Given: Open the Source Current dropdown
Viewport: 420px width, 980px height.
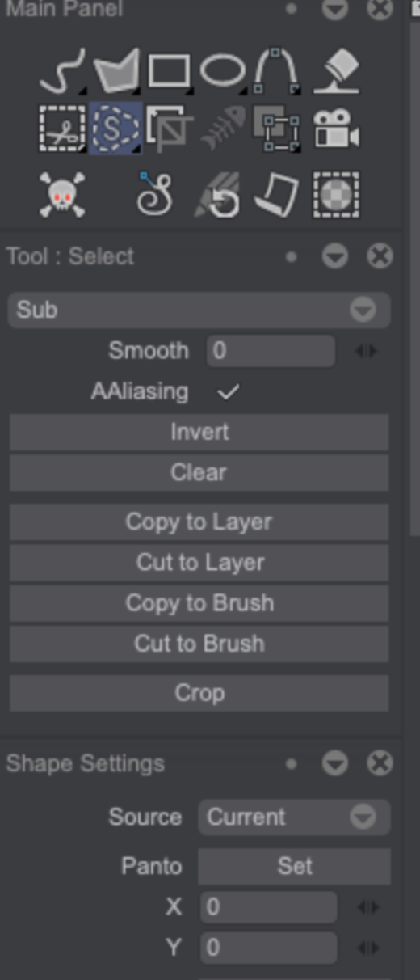Looking at the screenshot, I should tap(294, 817).
